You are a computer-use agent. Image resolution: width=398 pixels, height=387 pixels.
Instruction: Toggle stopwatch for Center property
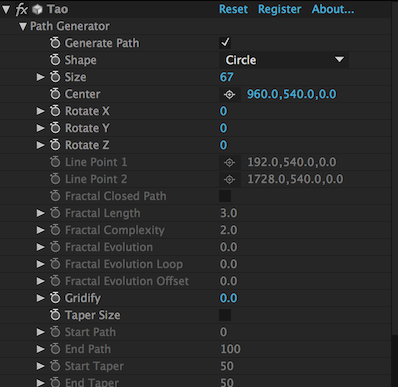click(55, 94)
